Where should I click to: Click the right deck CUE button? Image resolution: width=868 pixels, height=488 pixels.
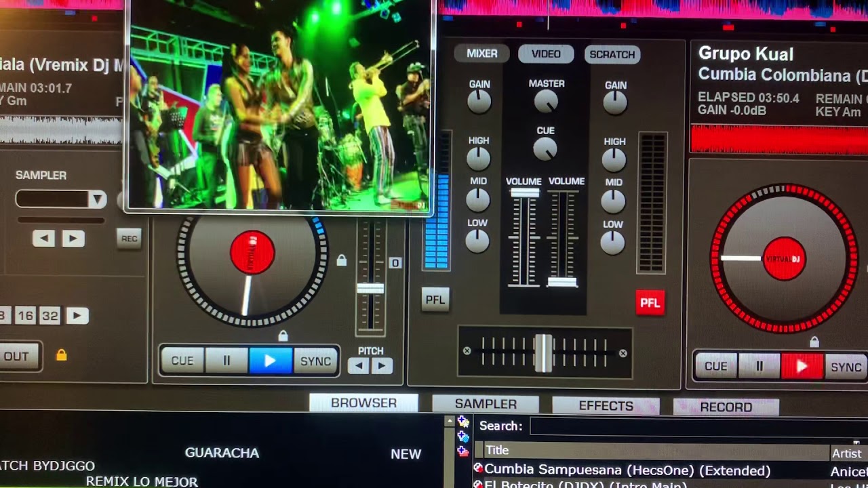tap(716, 367)
